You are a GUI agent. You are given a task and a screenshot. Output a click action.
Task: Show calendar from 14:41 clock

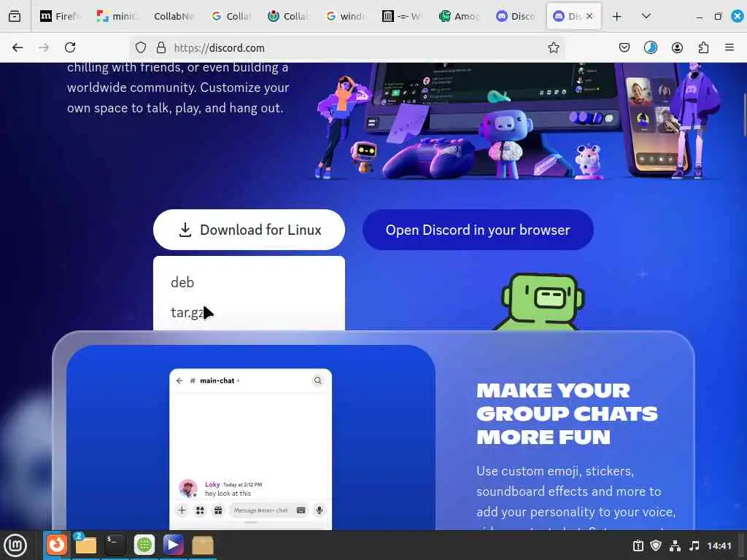[x=719, y=545]
